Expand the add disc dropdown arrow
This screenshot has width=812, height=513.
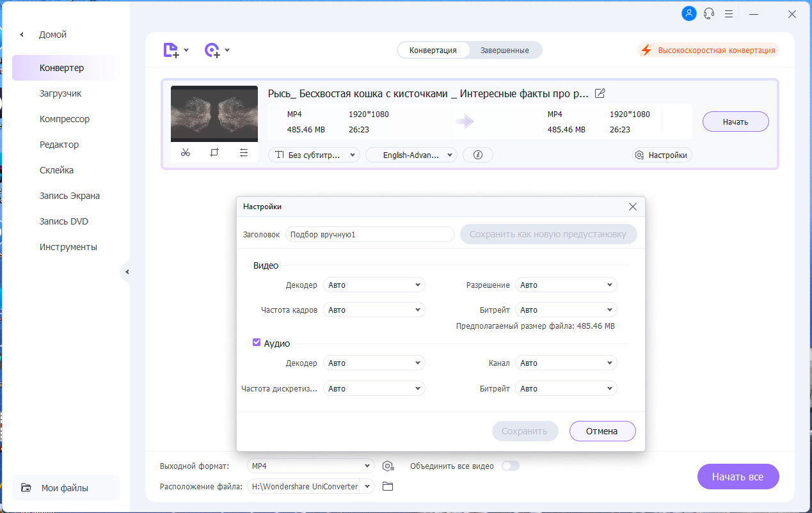227,50
